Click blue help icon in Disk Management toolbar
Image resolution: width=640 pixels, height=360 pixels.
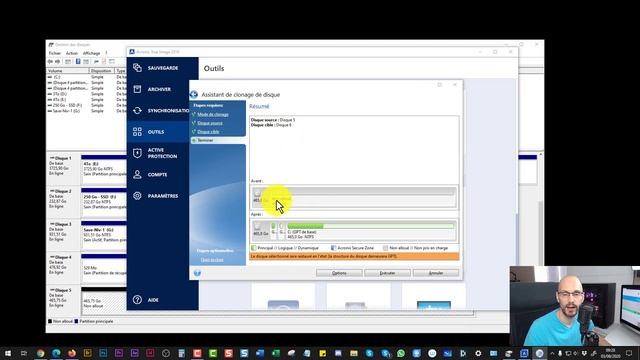coord(78,62)
